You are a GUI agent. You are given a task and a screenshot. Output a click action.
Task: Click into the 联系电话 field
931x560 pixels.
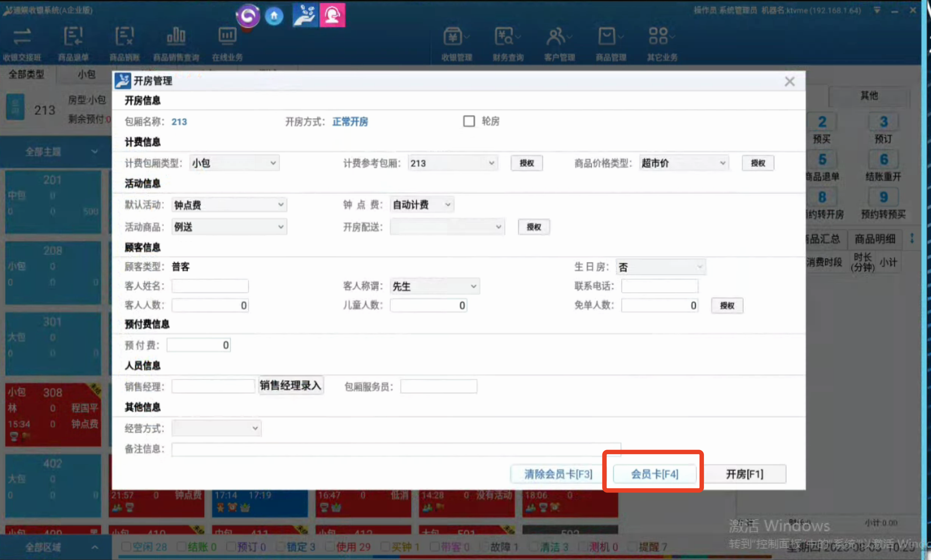(660, 286)
